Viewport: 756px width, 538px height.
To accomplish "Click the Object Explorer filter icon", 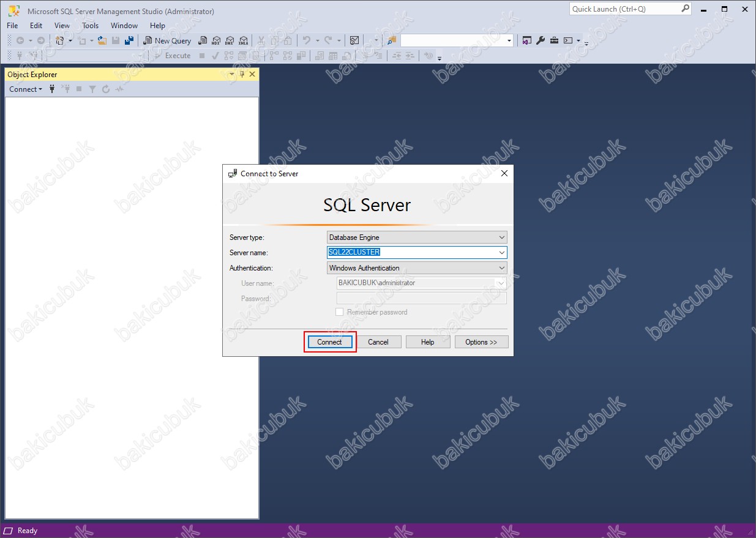I will click(x=92, y=89).
